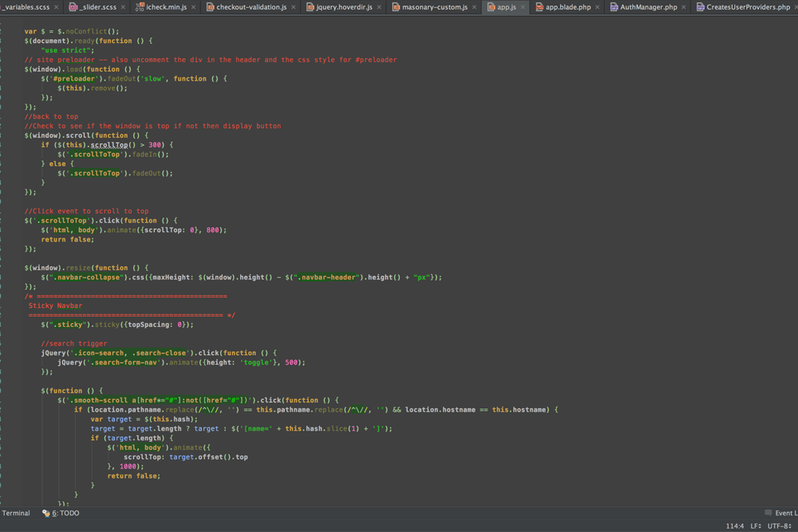Close the checkout-validation.js tab
Image resolution: width=798 pixels, height=532 pixels.
coord(293,7)
